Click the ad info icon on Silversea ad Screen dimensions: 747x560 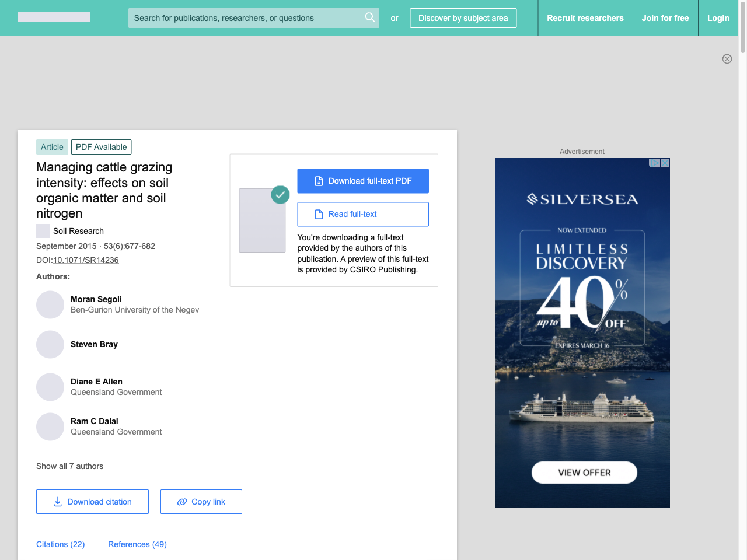(655, 163)
